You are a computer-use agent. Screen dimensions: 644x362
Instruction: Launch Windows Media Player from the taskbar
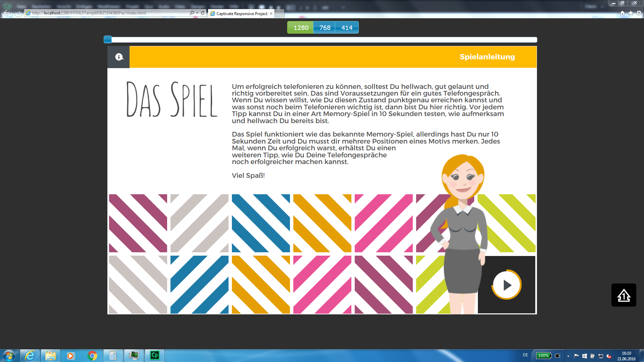pyautogui.click(x=71, y=355)
